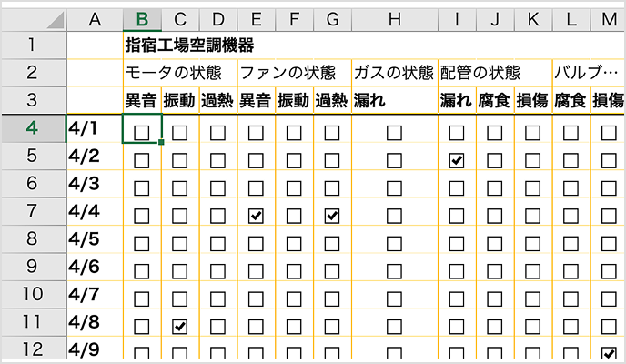
Task: Uncheck the 4/4 fan 過熱 checkbox
Action: tap(332, 216)
